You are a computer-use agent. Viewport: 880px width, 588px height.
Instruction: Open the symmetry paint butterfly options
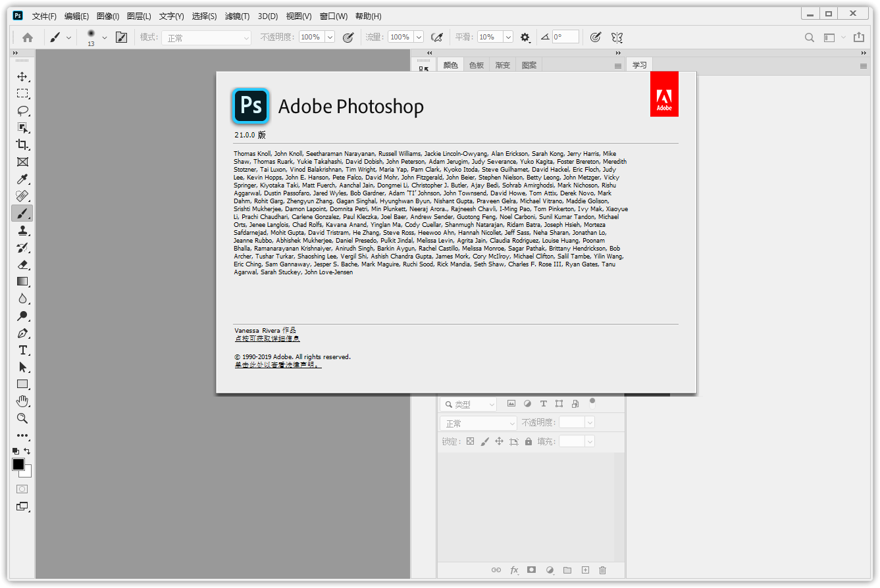pyautogui.click(x=617, y=37)
